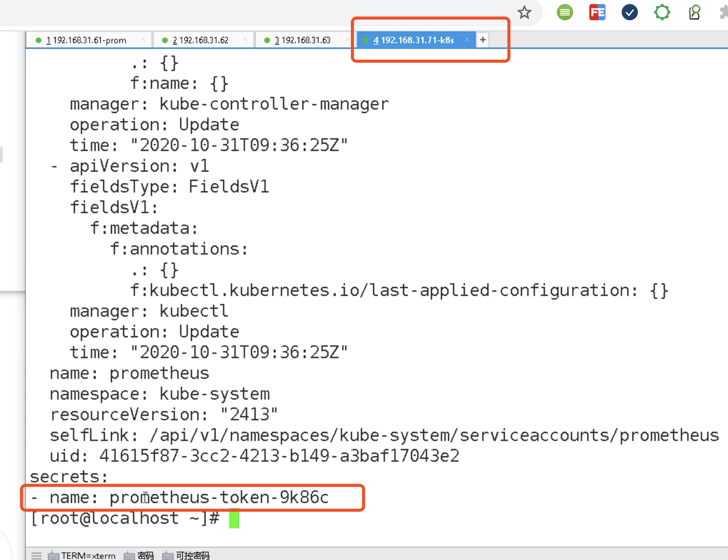Open the braces with magnifier extension
The image size is (728, 560).
pos(695,12)
